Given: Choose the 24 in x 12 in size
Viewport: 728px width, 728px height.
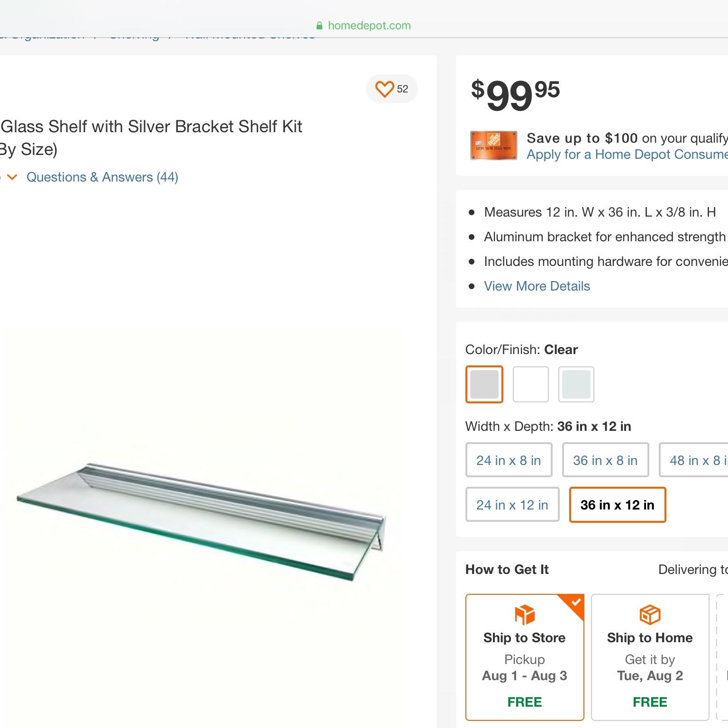Looking at the screenshot, I should [512, 505].
